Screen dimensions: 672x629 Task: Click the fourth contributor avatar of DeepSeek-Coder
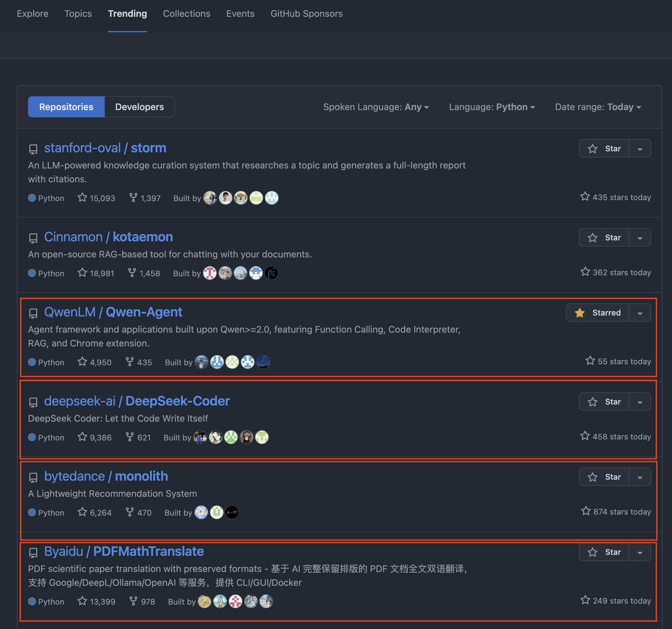(x=246, y=437)
